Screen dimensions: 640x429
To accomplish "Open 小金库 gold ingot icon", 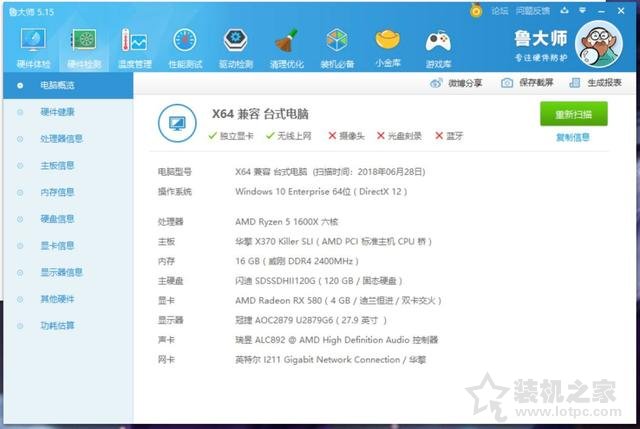I will tap(388, 47).
